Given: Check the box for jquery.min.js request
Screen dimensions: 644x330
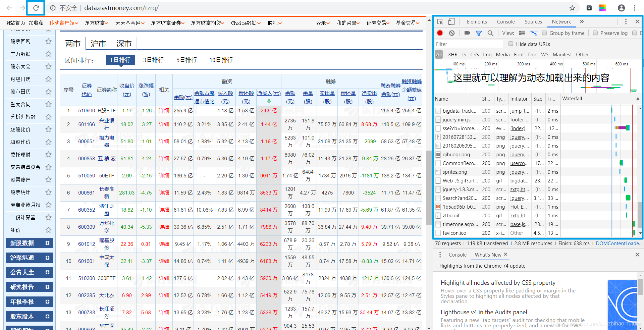Looking at the screenshot, I should [438, 120].
